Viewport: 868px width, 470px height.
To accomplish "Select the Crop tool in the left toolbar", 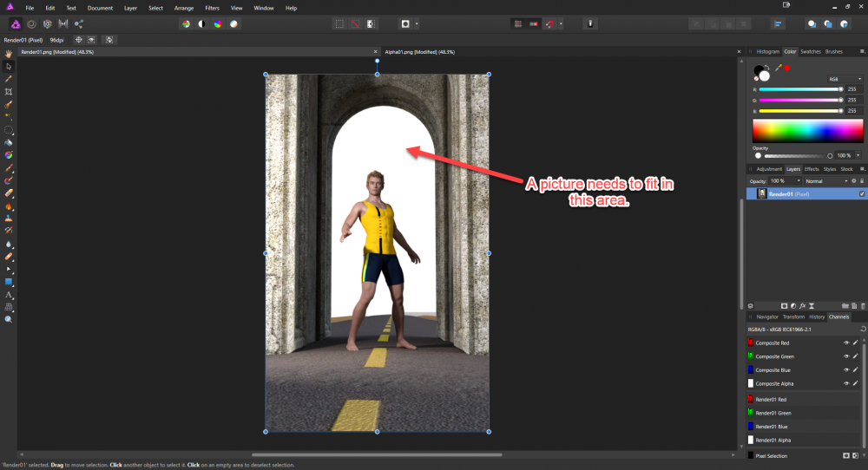I will 9,91.
